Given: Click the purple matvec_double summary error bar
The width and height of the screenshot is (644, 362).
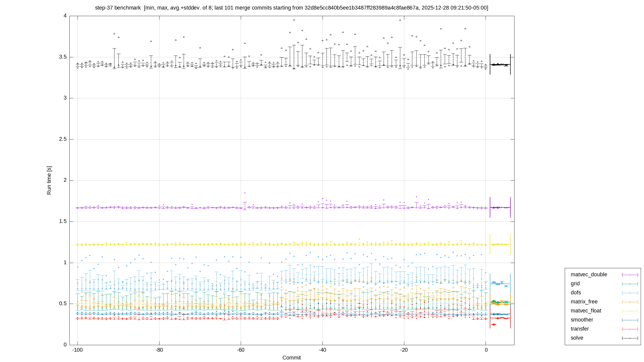Looking at the screenshot, I should tap(500, 207).
